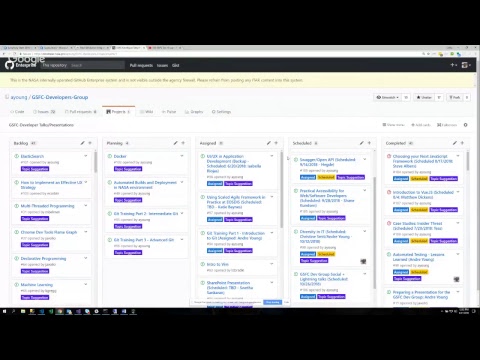Edit the Completed column with pencil icon

[455, 143]
